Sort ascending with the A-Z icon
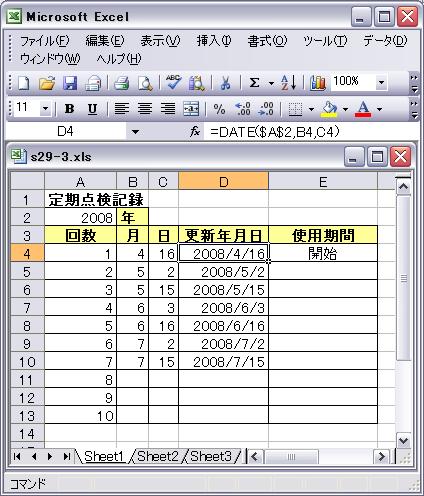Screen dimensions: 424x496 [289, 83]
